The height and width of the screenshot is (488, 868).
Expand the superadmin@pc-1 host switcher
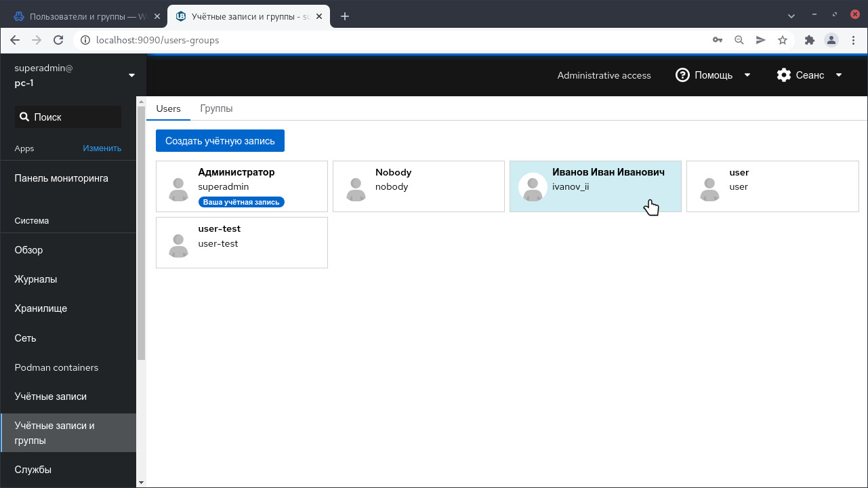click(131, 75)
